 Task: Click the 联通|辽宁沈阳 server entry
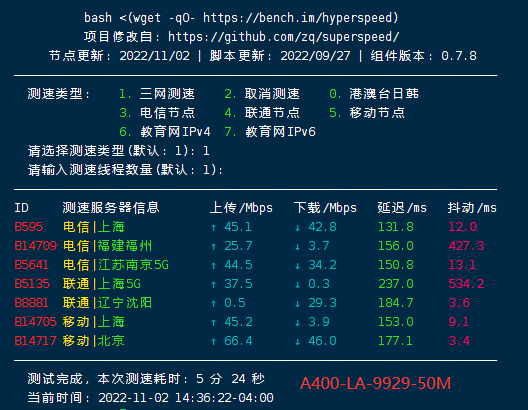pyautogui.click(x=107, y=303)
